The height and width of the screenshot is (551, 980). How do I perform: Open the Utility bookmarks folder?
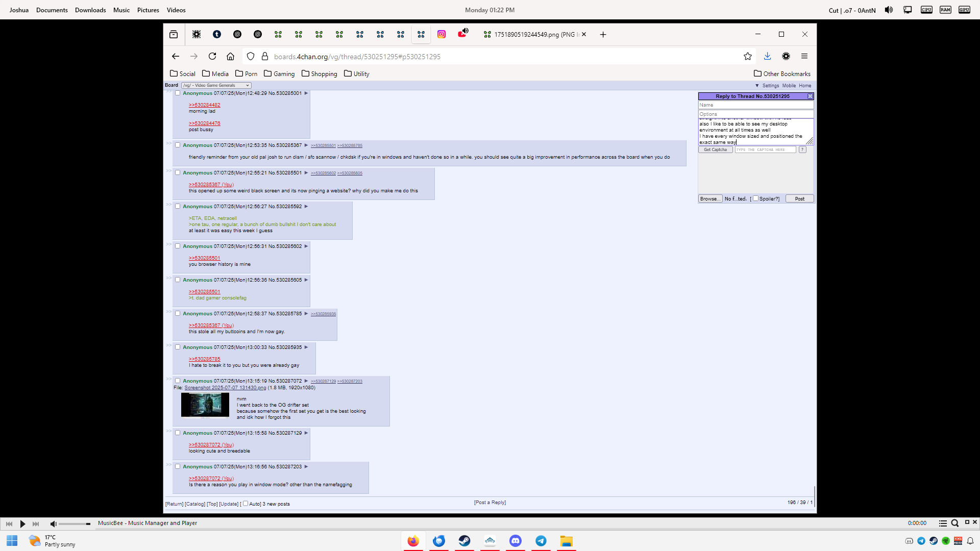357,73
